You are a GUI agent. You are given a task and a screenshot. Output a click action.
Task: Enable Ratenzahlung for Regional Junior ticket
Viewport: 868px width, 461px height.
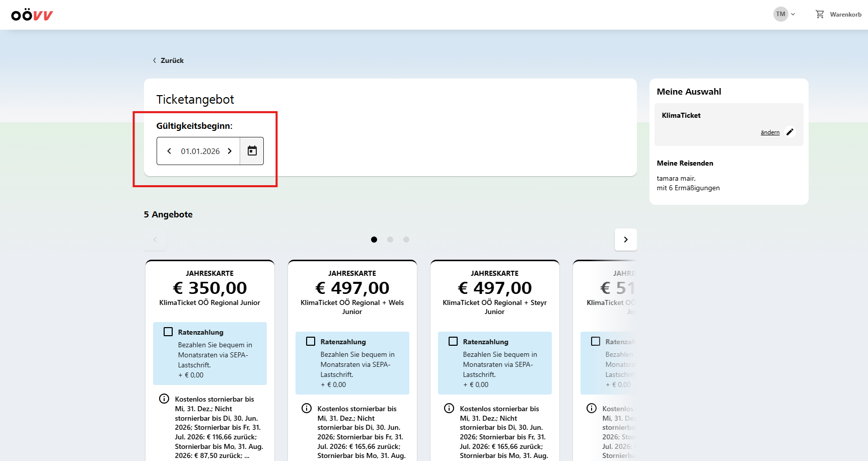coord(168,332)
